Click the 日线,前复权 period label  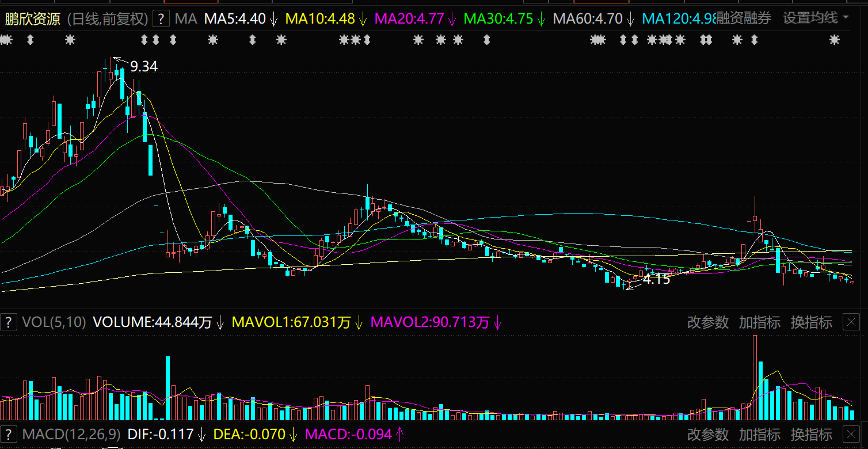108,19
